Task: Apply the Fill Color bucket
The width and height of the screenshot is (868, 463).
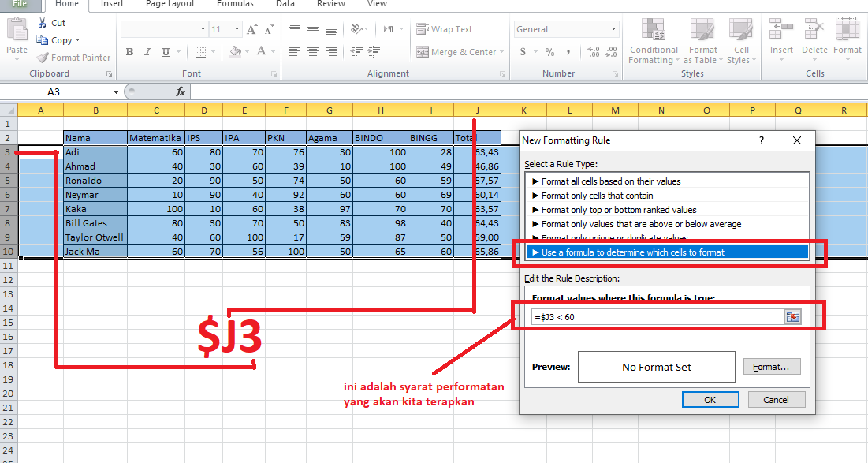Action: point(235,51)
